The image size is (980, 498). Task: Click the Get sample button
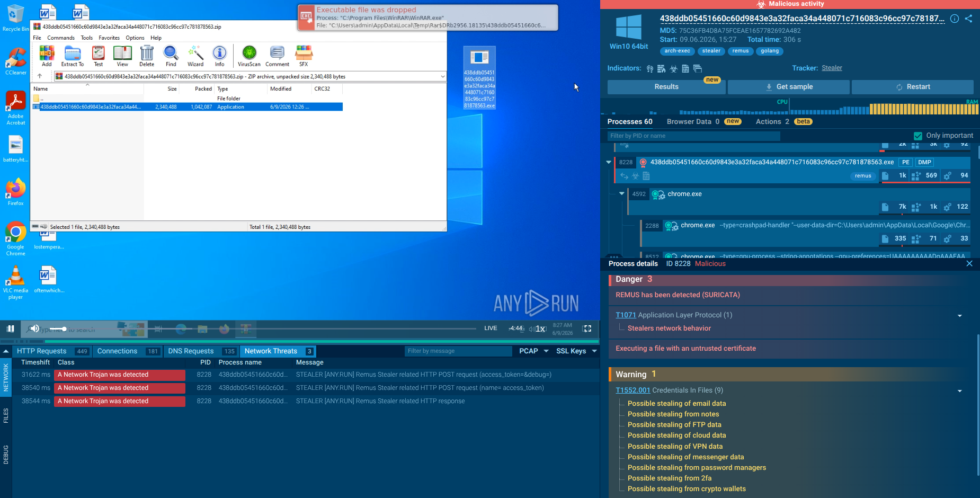[789, 87]
